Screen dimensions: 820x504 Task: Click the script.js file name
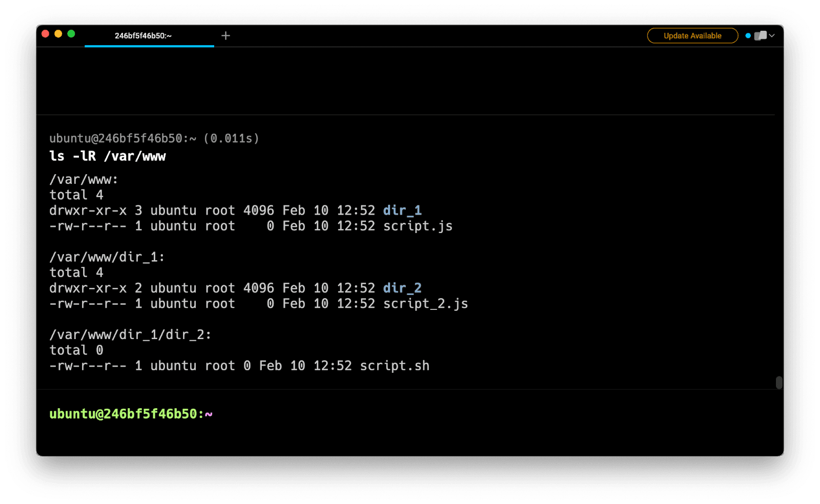pos(418,226)
